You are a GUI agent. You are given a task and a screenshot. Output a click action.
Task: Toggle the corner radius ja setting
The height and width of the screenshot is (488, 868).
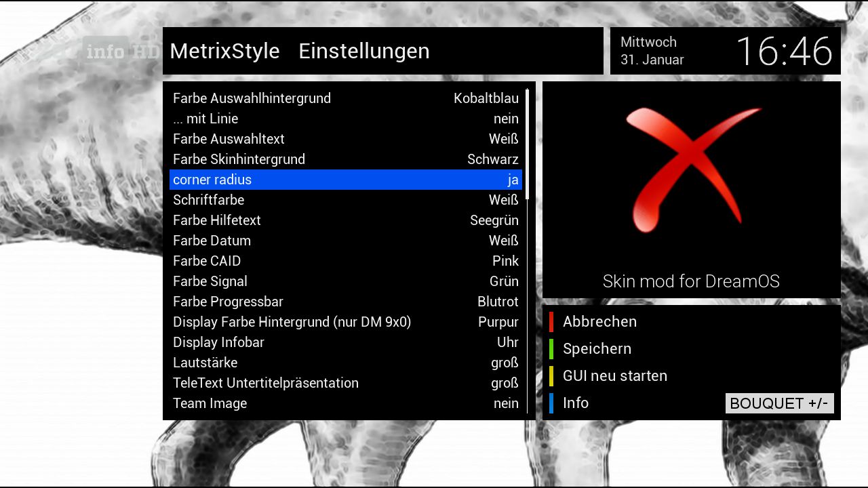513,180
